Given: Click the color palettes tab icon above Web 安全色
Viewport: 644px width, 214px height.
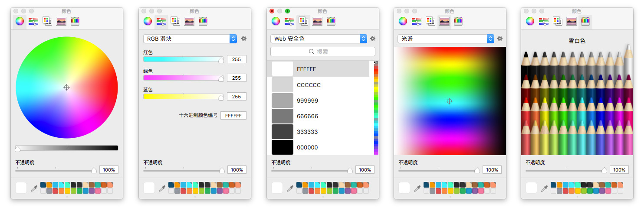Looking at the screenshot, I should [303, 21].
